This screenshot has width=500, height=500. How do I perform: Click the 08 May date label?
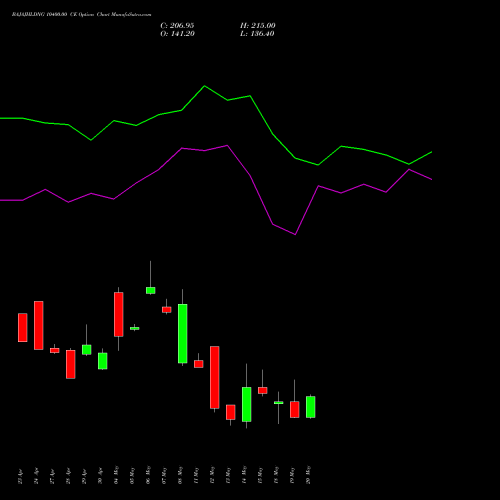point(180,475)
